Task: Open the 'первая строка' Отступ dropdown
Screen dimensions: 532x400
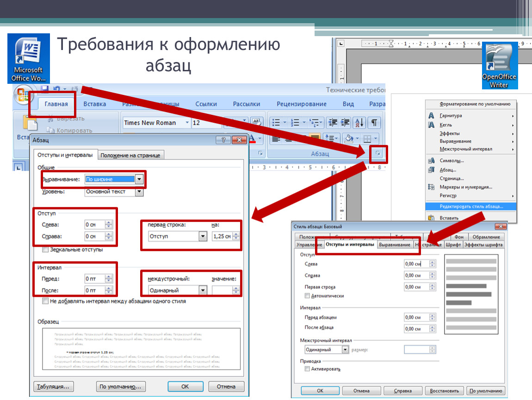Action: click(203, 237)
